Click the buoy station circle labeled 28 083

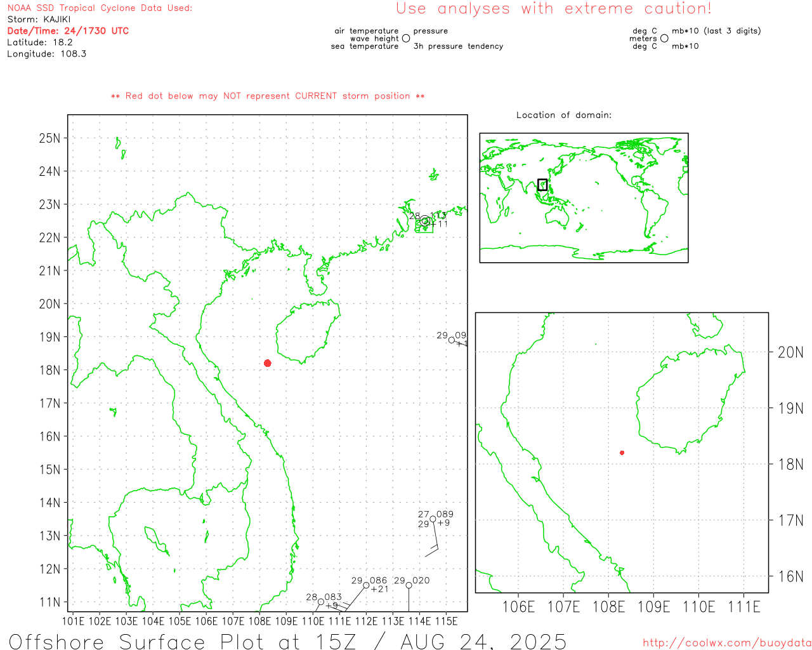point(321,602)
